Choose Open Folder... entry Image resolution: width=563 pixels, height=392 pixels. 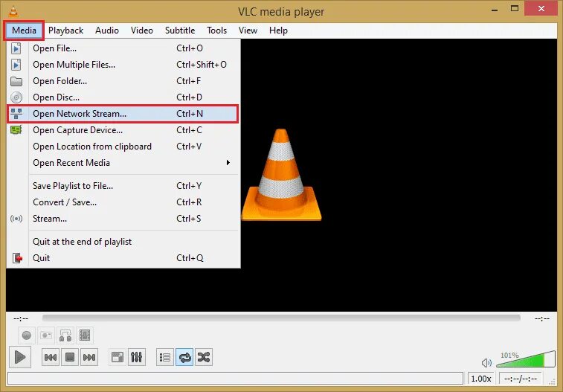click(123, 81)
